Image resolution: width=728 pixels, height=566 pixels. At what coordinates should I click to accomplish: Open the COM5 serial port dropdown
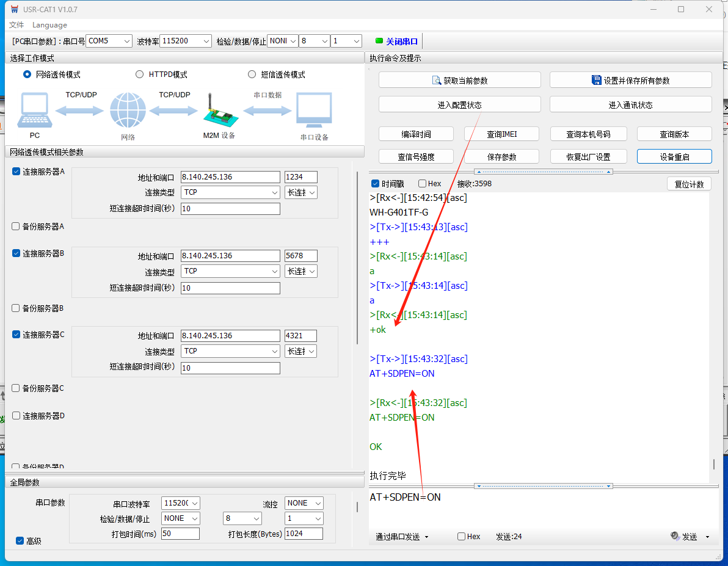click(x=109, y=41)
